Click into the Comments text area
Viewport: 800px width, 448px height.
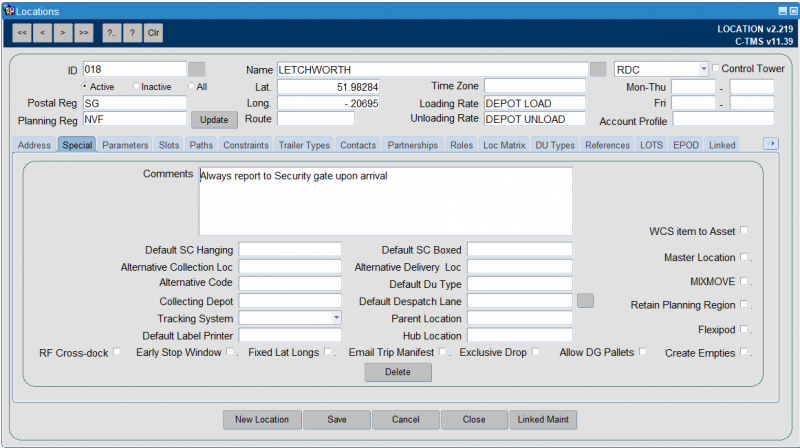[385, 200]
